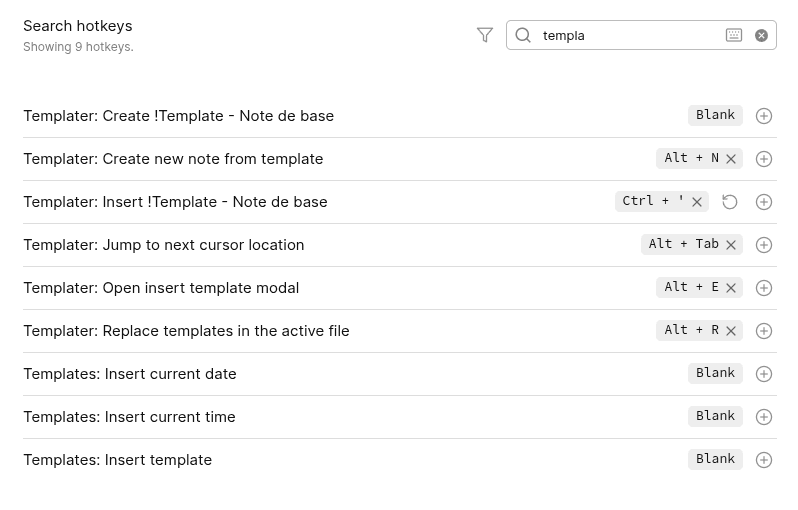This screenshot has height=510, width=798.
Task: Add hotkey for Open insert template modal
Action: click(x=764, y=288)
